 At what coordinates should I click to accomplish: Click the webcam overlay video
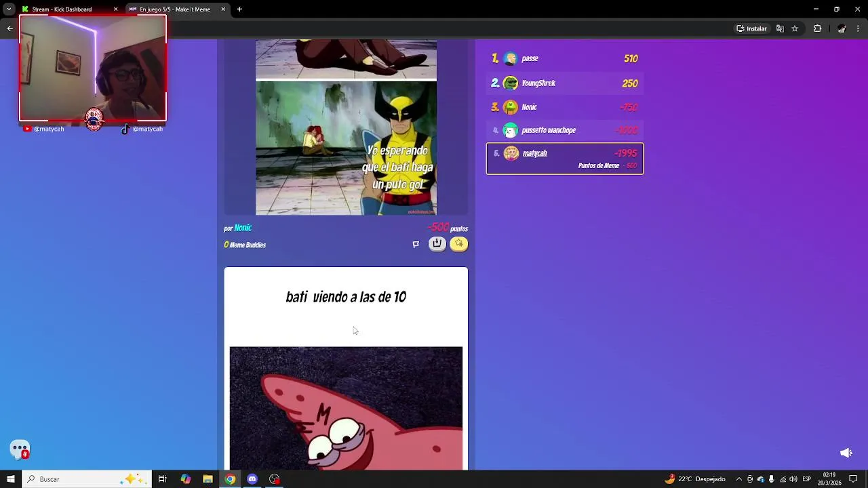tap(93, 68)
